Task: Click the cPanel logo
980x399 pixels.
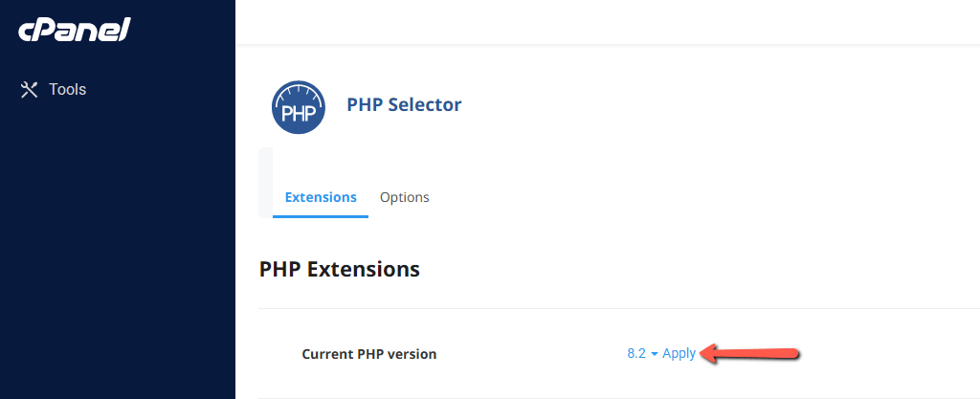Action: (75, 30)
